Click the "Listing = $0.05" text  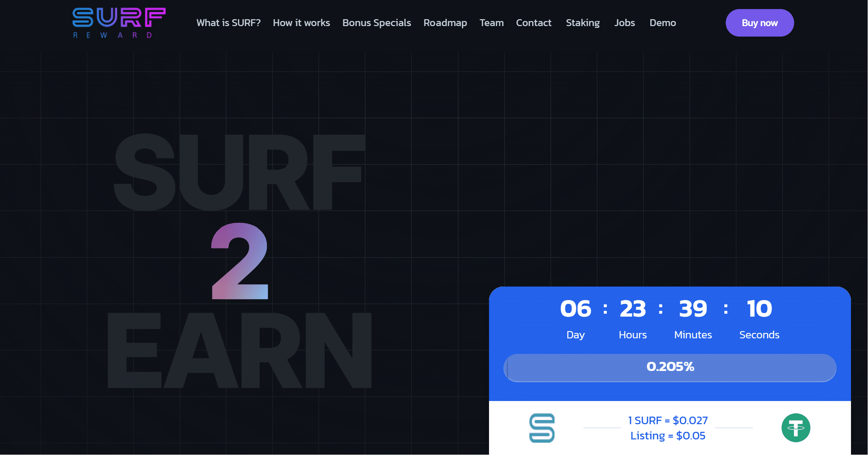pyautogui.click(x=668, y=435)
